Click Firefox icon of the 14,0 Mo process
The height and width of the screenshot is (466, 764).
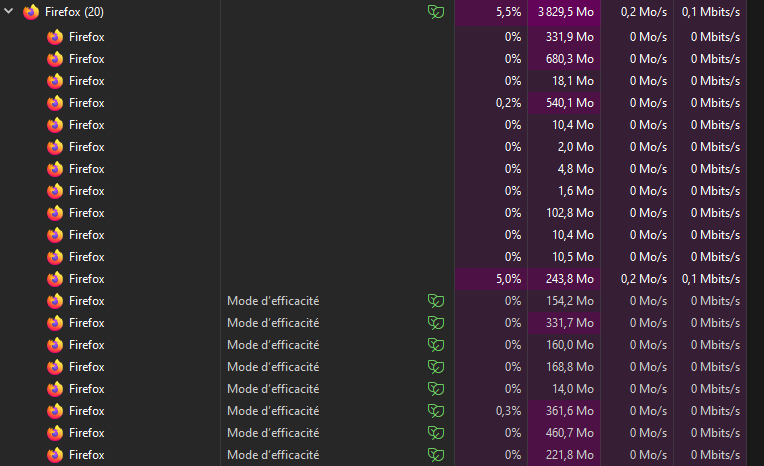55,389
